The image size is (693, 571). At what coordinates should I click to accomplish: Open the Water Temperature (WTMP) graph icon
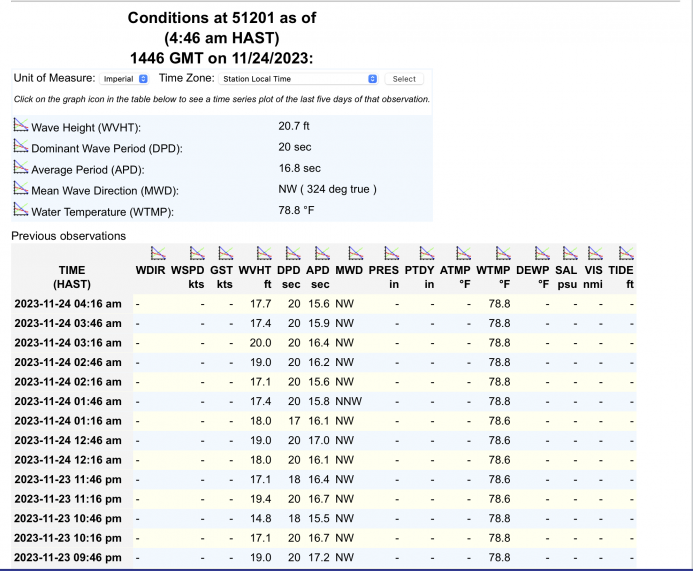tap(21, 209)
